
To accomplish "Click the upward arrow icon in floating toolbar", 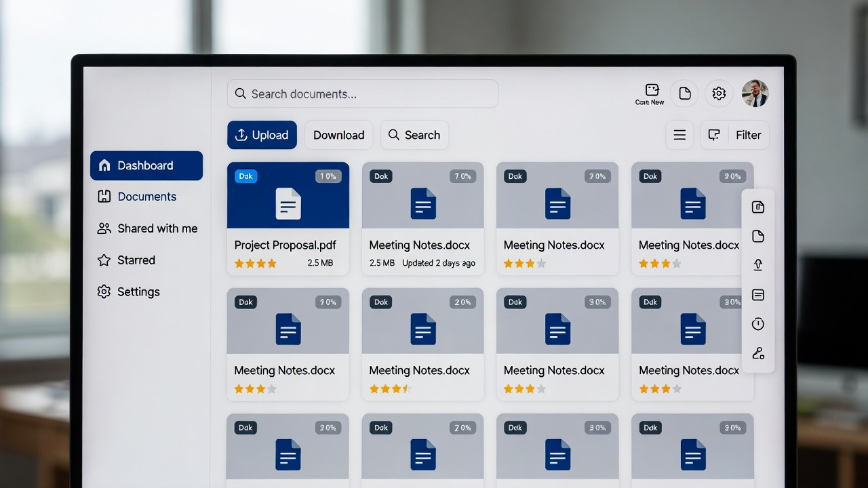I will click(x=758, y=265).
